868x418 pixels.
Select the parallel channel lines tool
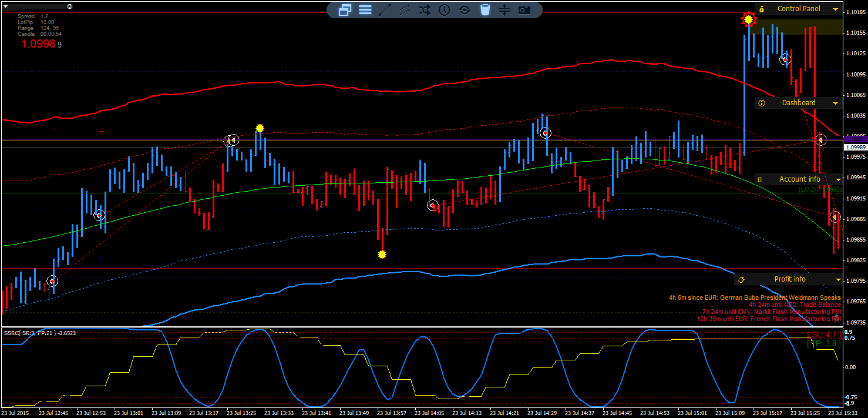point(405,9)
